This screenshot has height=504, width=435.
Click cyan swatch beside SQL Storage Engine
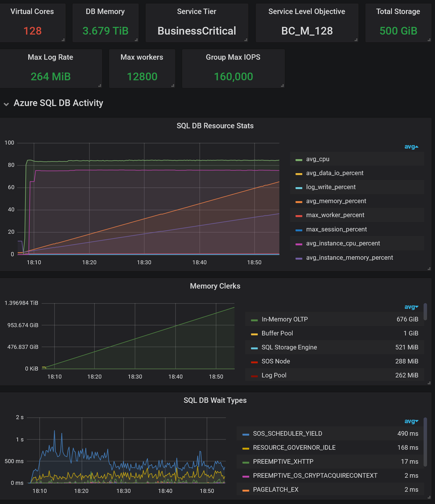254,348
